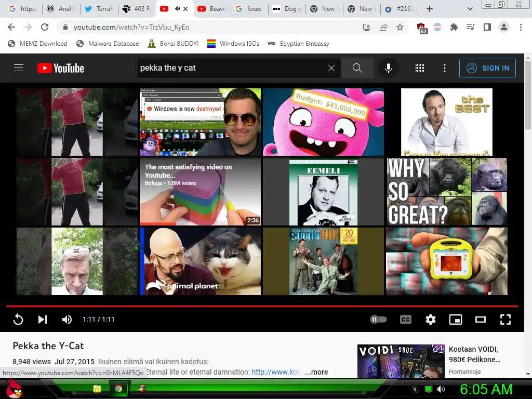Switch to the TerraR Twitter tab
532x399 pixels.
coord(99,9)
